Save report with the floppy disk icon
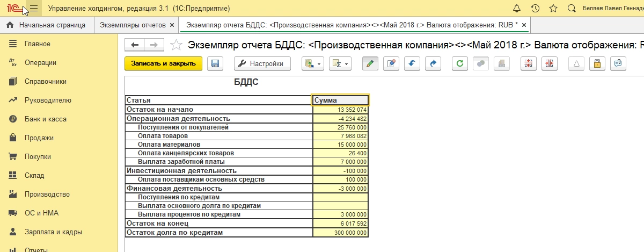 (215, 63)
